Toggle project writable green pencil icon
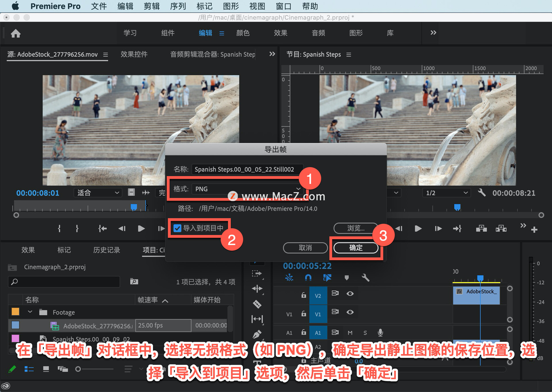 pyautogui.click(x=12, y=369)
